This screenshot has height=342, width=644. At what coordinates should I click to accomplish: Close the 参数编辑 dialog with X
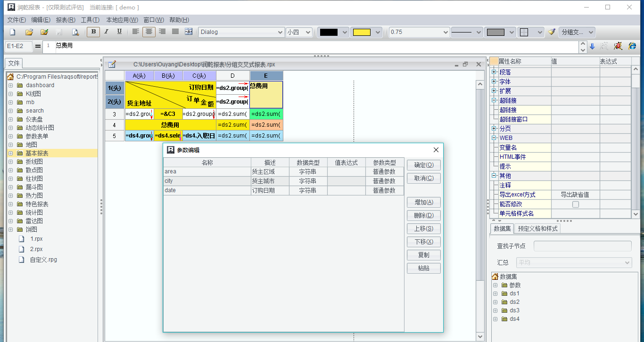pyautogui.click(x=436, y=150)
